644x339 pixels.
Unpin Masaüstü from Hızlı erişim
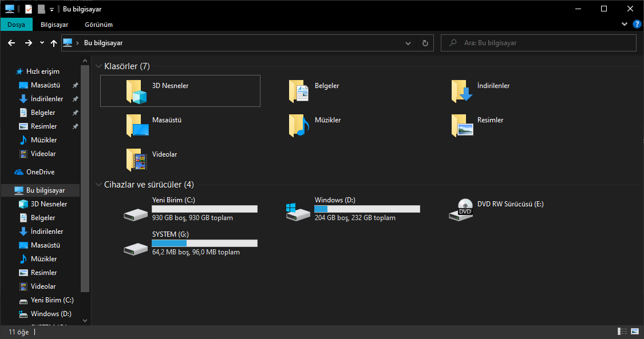pos(76,85)
